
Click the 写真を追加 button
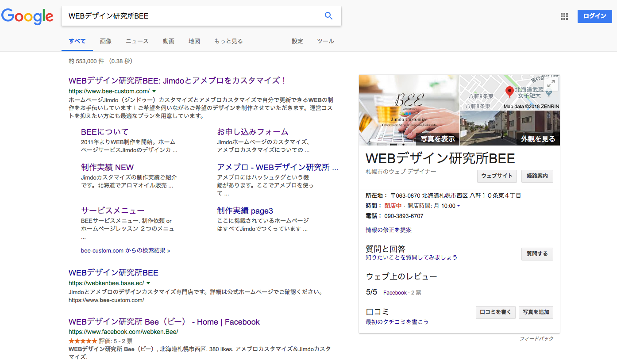click(536, 312)
